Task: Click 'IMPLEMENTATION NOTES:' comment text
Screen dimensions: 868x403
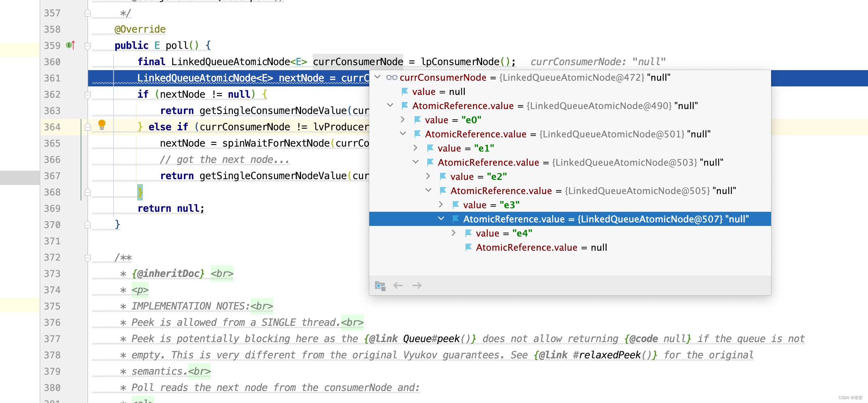Action: [191, 306]
